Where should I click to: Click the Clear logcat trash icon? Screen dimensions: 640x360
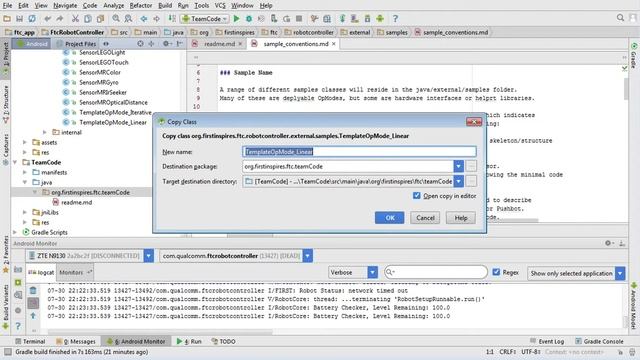click(33, 291)
